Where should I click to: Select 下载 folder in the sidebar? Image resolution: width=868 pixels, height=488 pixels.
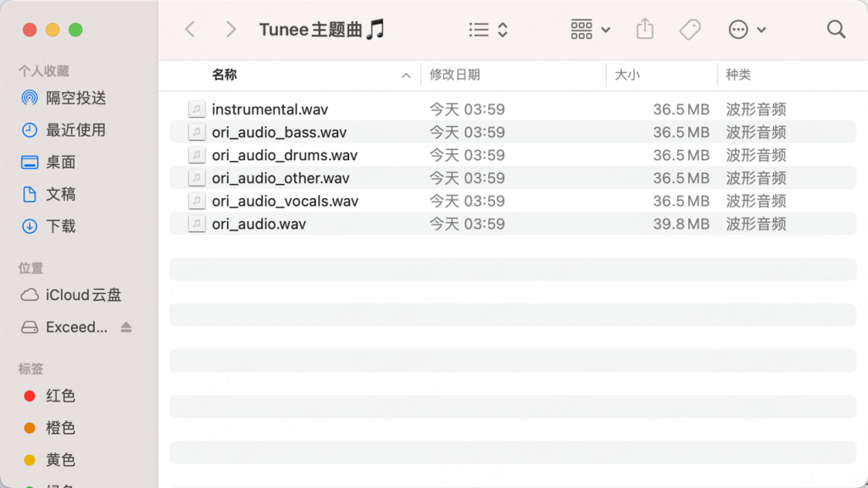60,226
